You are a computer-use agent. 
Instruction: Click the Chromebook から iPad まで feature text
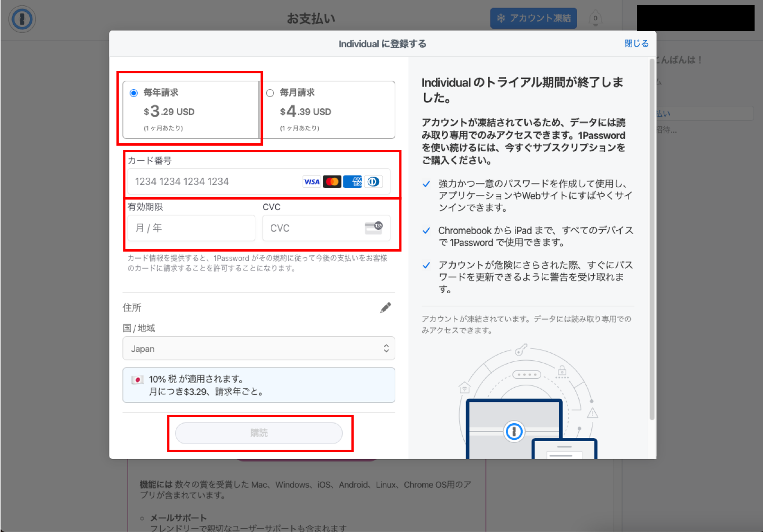[536, 236]
